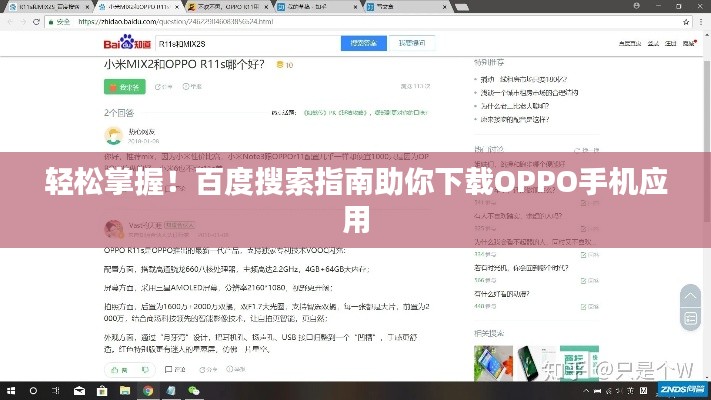Open the Chrome profile icon in title bar
711x400 pixels.
coord(637,6)
